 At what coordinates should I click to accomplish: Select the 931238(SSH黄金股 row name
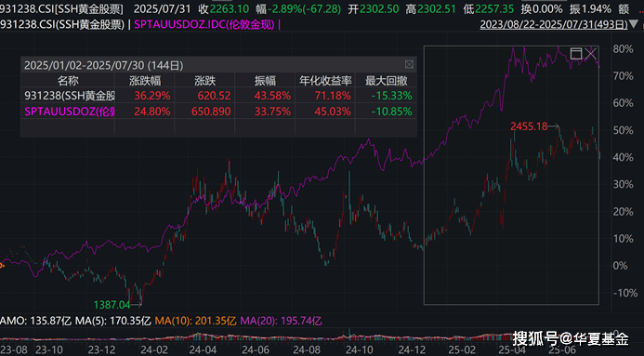click(x=70, y=96)
